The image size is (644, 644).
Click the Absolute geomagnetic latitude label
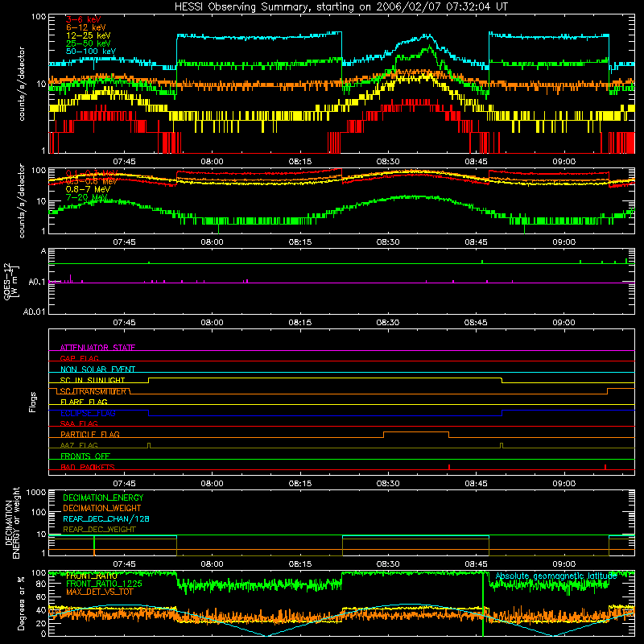coord(556,576)
